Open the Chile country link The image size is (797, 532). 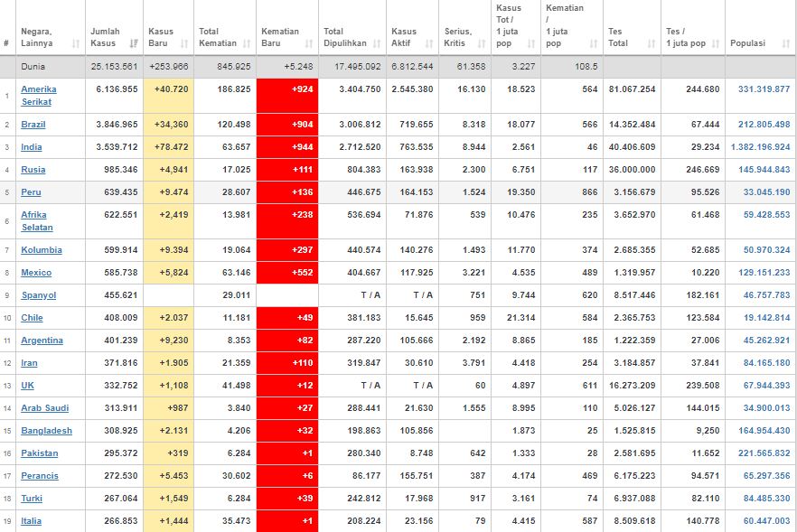(x=32, y=318)
